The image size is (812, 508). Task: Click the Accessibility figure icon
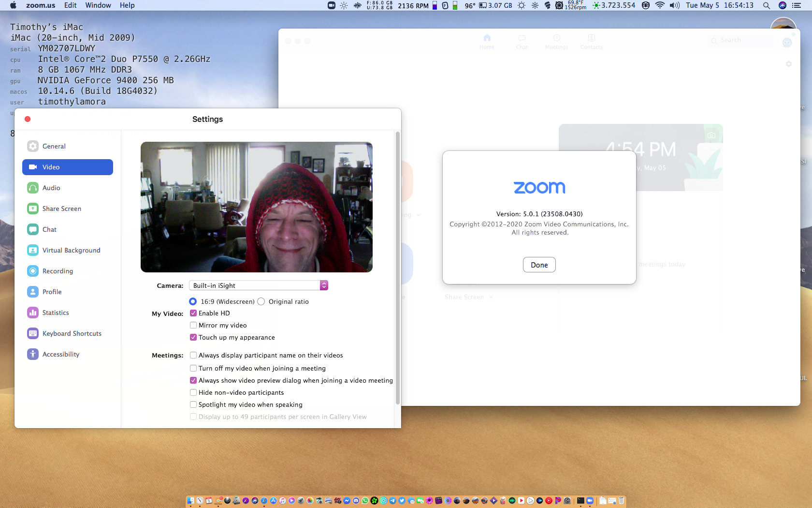[x=33, y=354]
